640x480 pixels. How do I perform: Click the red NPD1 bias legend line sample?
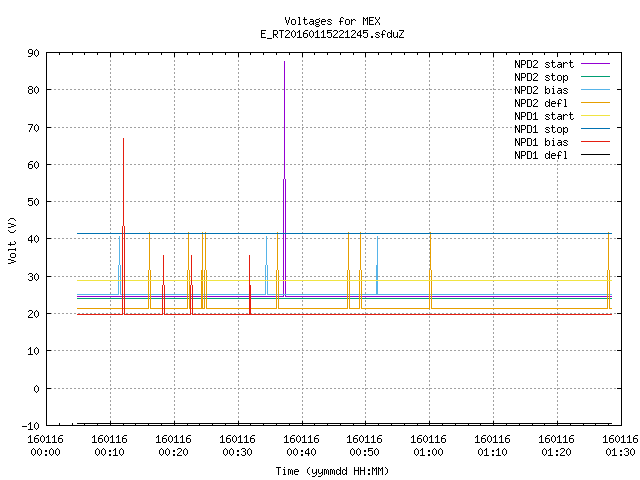595,142
